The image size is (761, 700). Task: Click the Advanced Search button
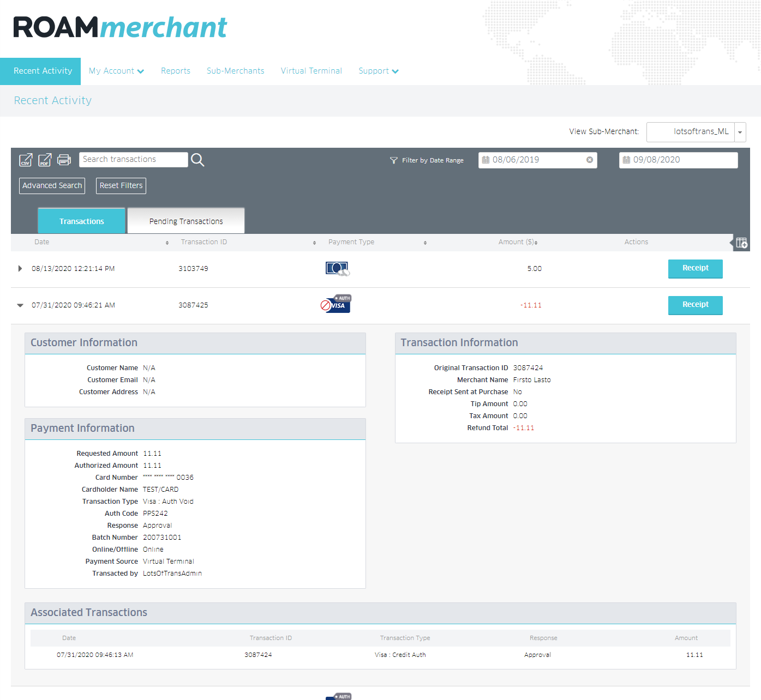[x=52, y=186]
